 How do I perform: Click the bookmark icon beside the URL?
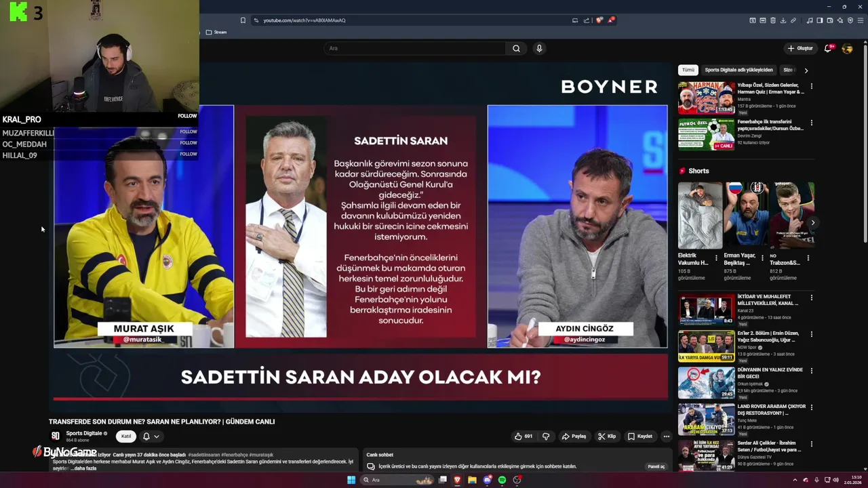tap(243, 20)
